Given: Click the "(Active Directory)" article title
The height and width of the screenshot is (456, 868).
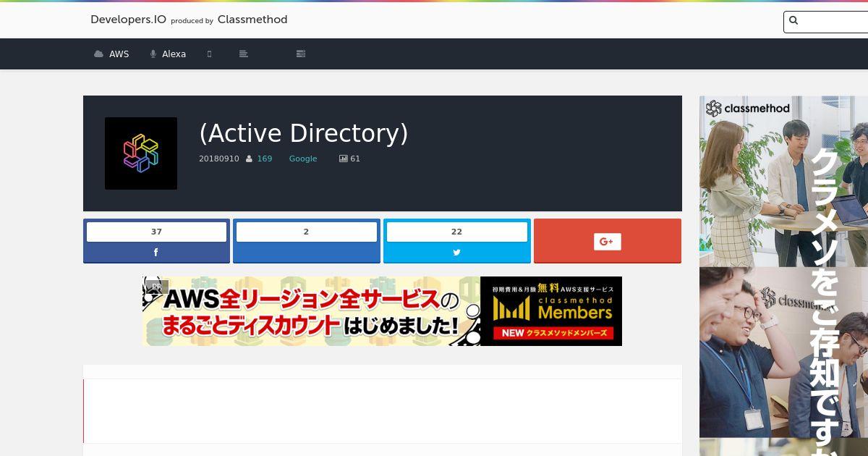Looking at the screenshot, I should (x=304, y=133).
